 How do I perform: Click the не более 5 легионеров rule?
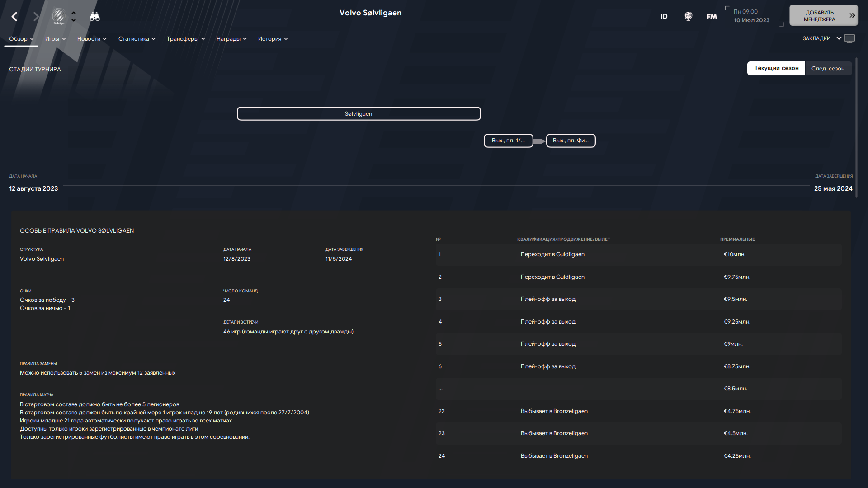tap(99, 404)
